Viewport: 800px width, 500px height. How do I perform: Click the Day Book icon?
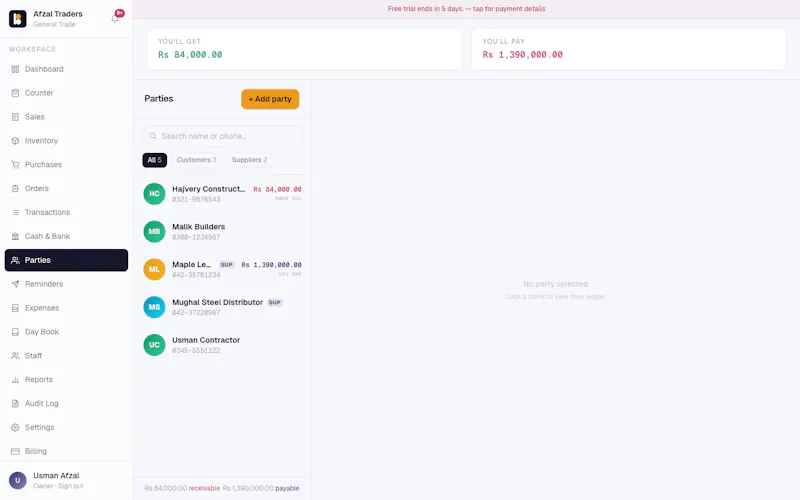click(15, 332)
